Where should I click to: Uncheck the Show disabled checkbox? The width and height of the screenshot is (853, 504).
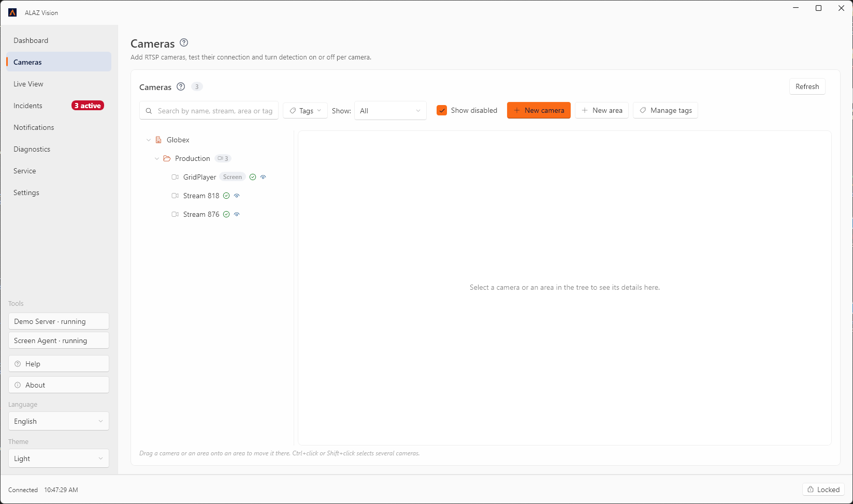442,110
